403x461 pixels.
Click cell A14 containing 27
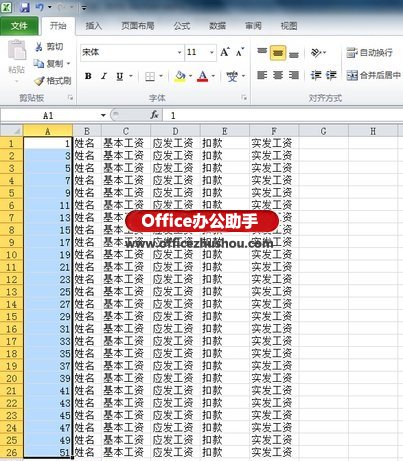48,304
